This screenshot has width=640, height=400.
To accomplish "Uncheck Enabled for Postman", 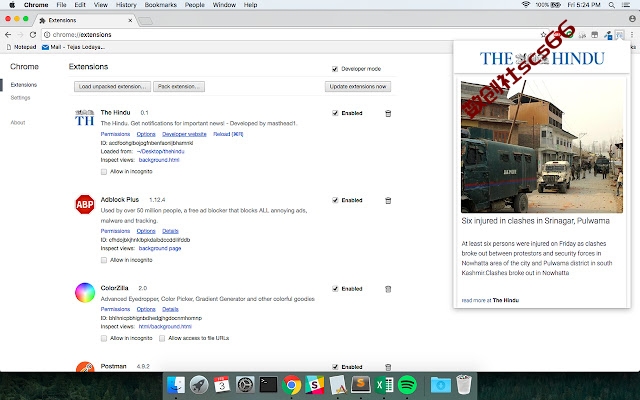I will pyautogui.click(x=335, y=367).
